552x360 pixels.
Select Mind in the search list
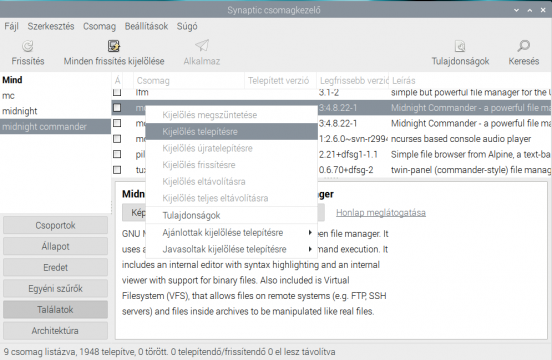pos(55,80)
